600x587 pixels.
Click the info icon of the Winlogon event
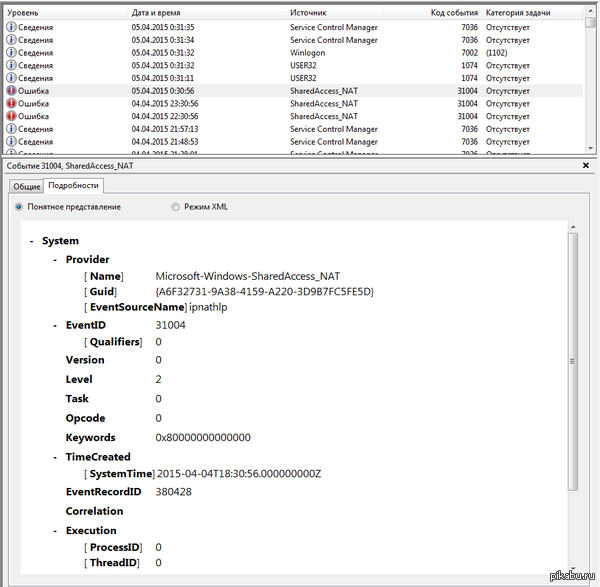coord(11,52)
